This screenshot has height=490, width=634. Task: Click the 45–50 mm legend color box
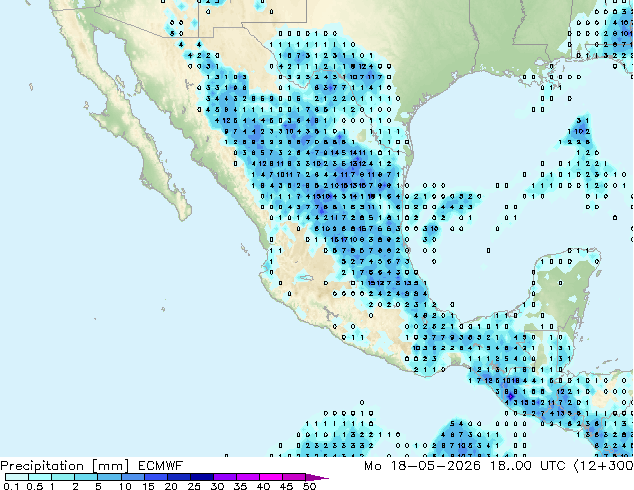pyautogui.click(x=294, y=477)
